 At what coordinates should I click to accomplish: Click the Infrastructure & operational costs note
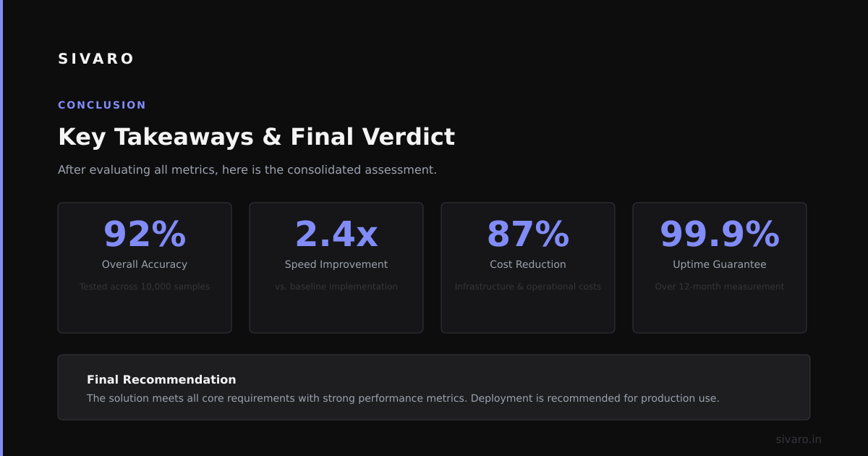pyautogui.click(x=528, y=287)
